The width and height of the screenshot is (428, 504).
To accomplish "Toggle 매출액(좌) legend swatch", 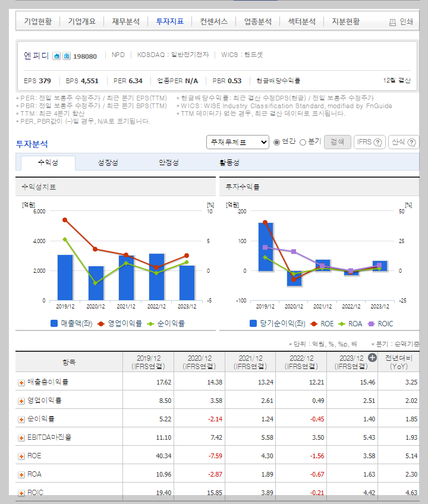I will 54,323.
